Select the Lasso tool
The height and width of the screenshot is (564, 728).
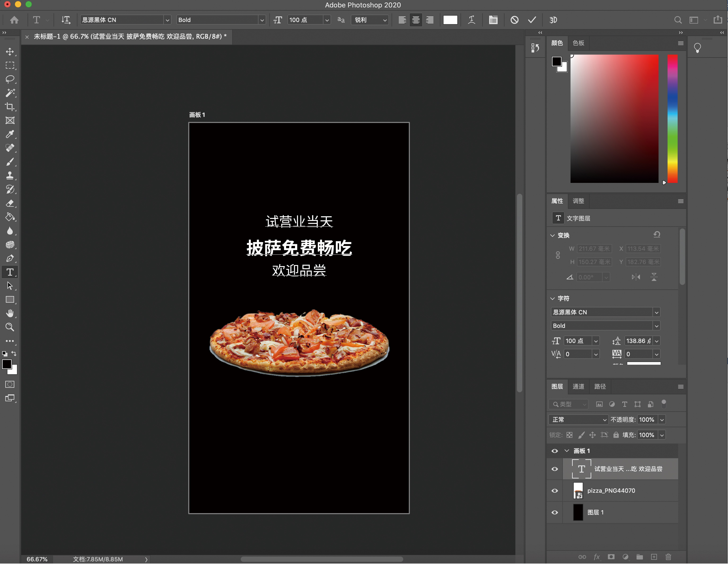[x=10, y=79]
